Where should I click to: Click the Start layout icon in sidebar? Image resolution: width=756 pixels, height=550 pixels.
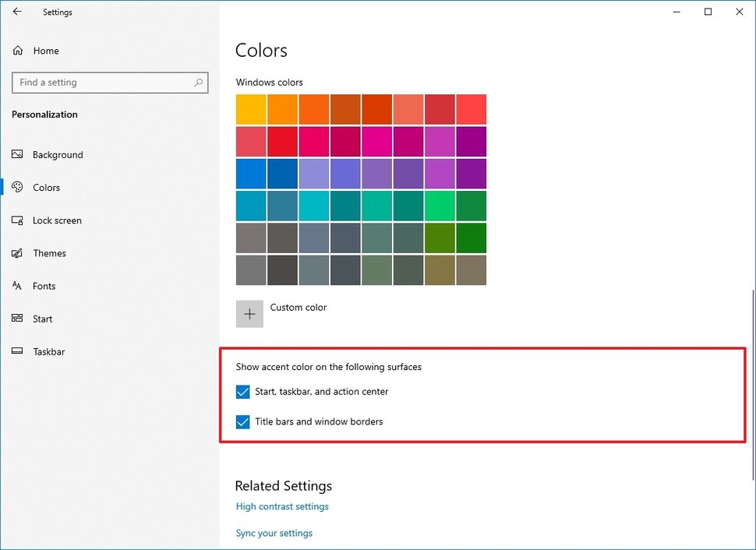point(17,319)
